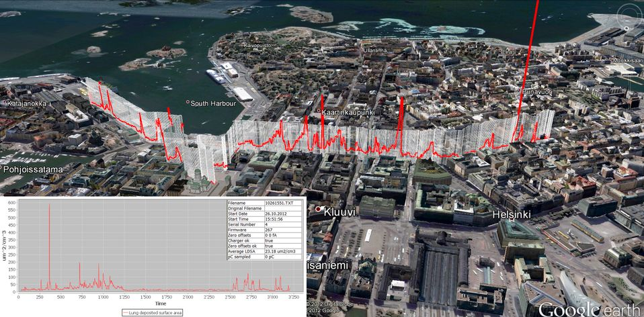644x317 pixels.
Task: Click the South Harbour placemark dot
Action: click(188, 101)
